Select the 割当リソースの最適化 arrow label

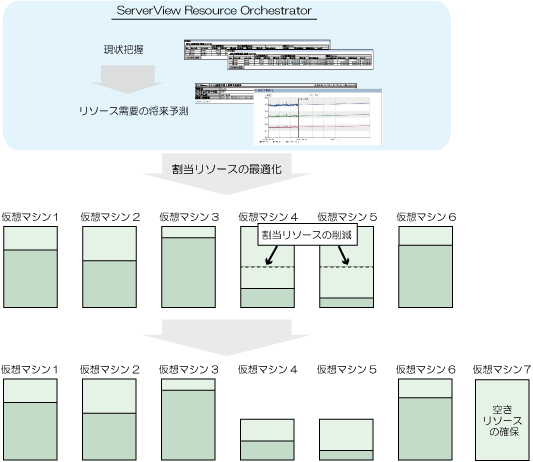pos(226,169)
